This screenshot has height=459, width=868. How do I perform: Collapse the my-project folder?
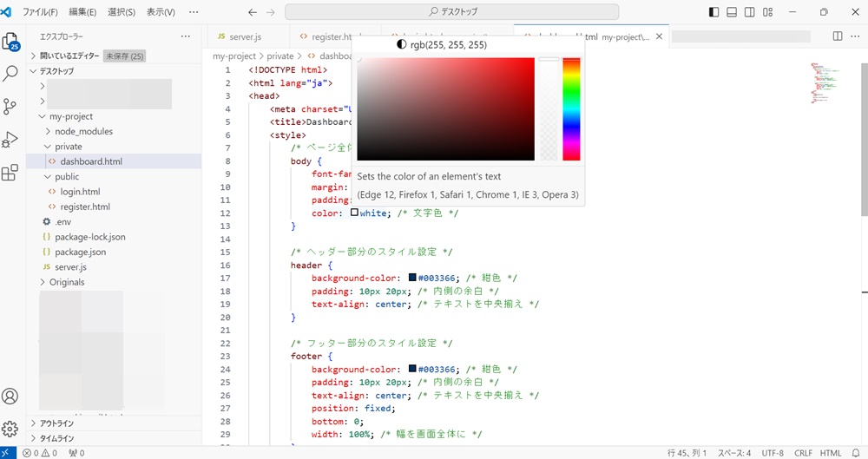click(114, 116)
